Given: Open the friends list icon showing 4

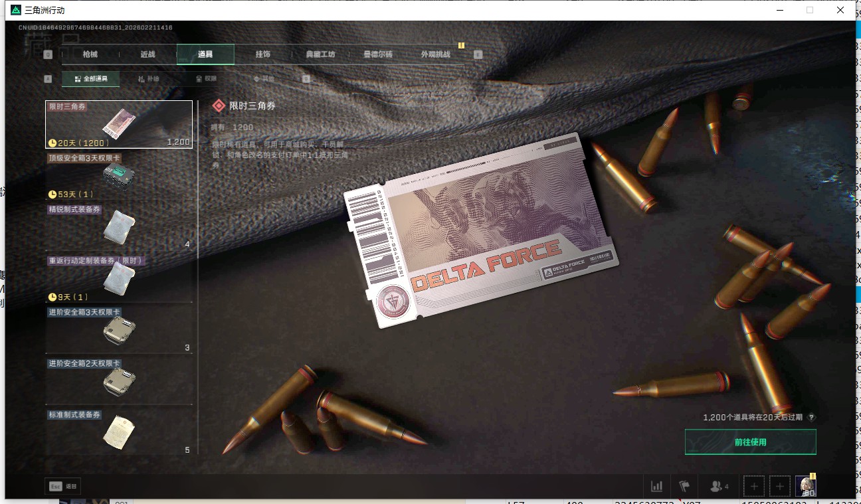Looking at the screenshot, I should pyautogui.click(x=719, y=486).
